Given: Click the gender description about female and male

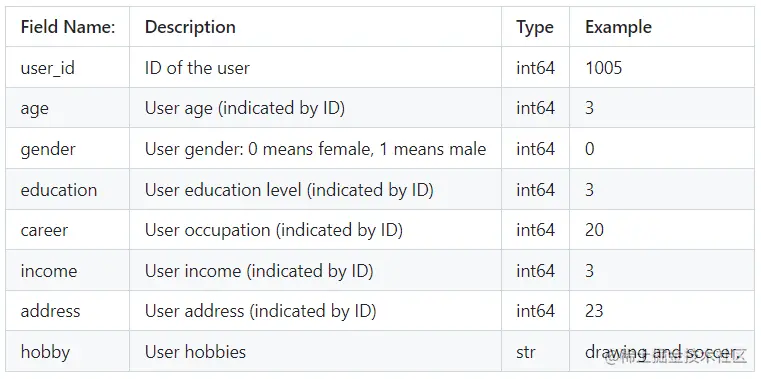Looking at the screenshot, I should 315,149.
